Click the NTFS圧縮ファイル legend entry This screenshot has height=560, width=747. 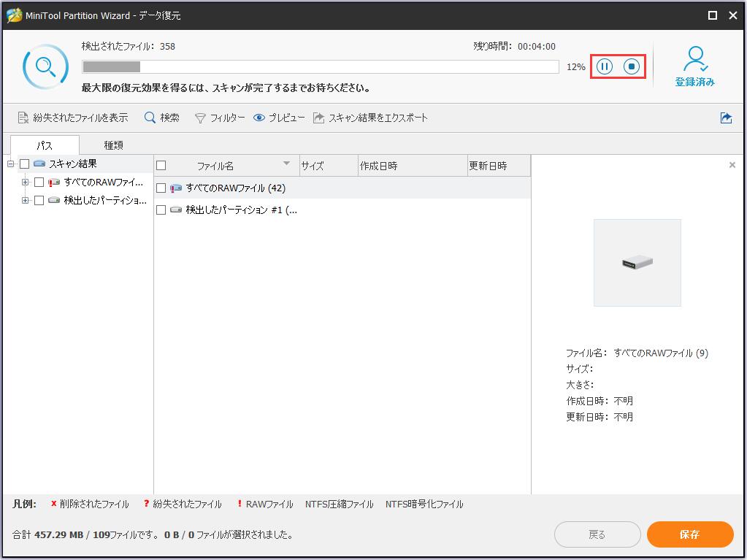point(340,504)
